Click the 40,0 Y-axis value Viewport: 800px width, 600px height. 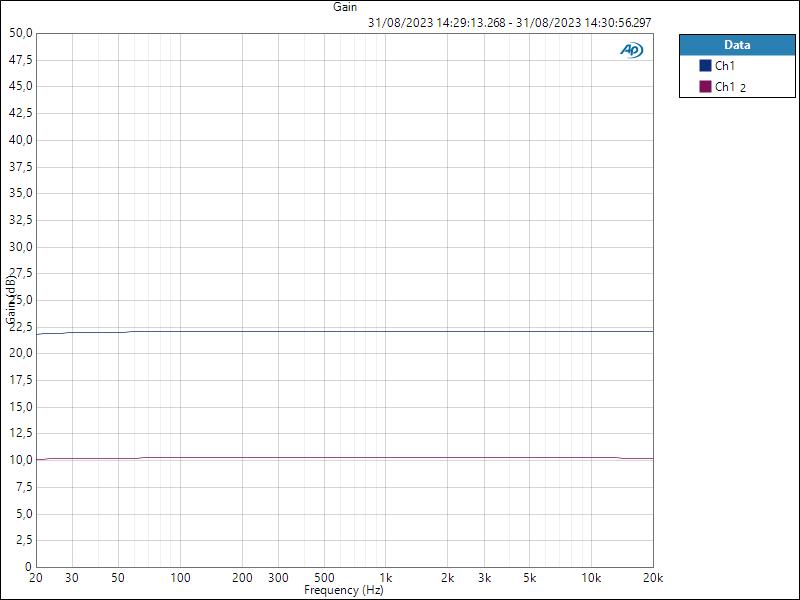[x=21, y=140]
